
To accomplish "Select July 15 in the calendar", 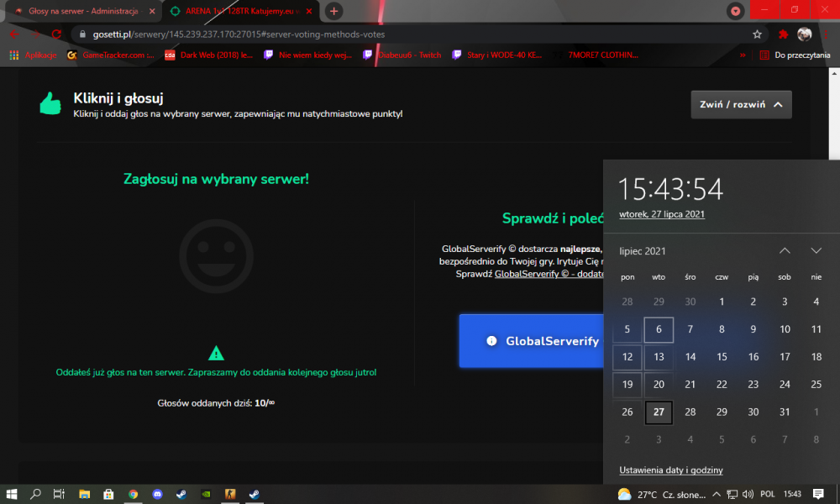I will [x=722, y=357].
